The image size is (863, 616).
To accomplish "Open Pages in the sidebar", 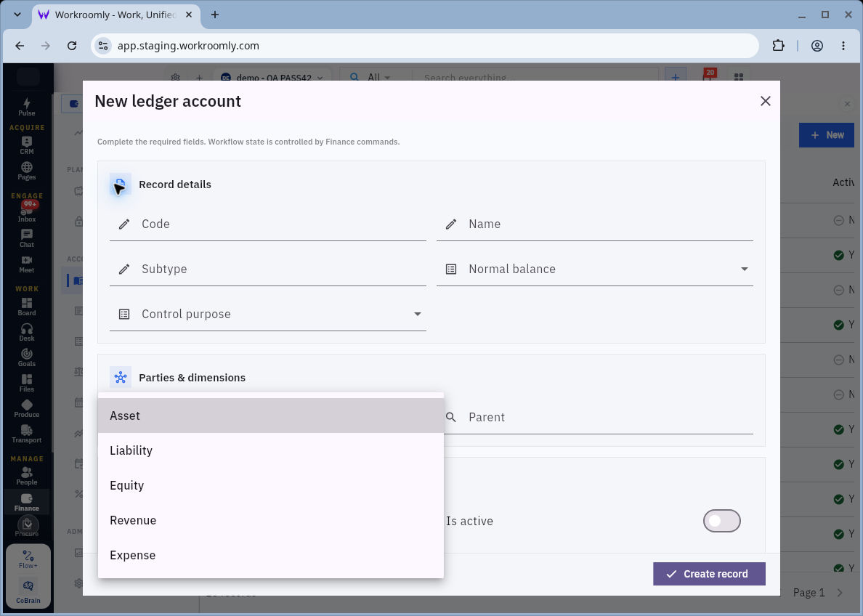I will point(26,171).
